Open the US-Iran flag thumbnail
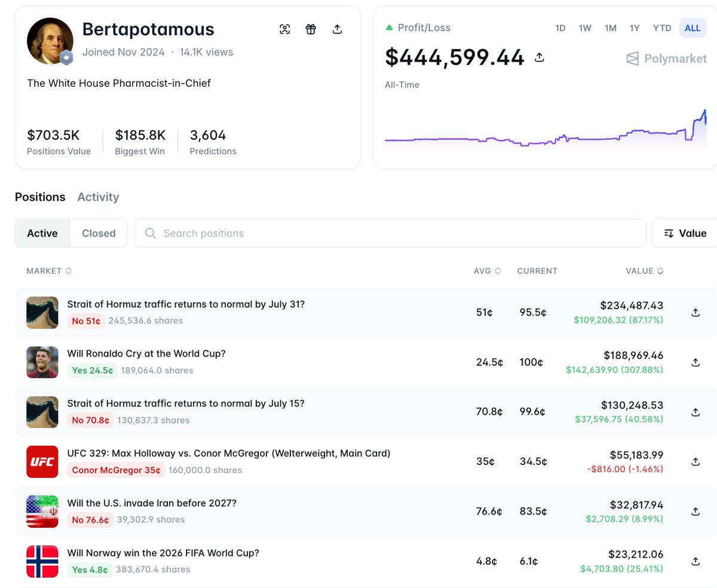 tap(42, 512)
